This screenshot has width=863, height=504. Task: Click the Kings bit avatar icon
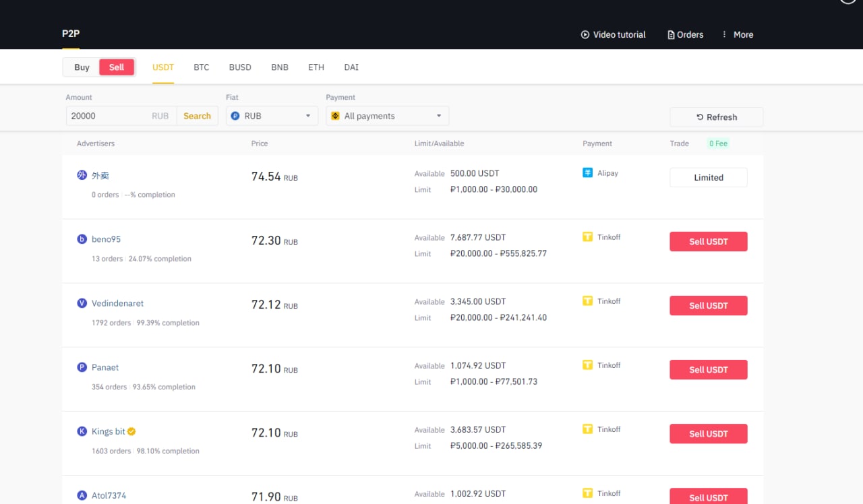tap(82, 431)
